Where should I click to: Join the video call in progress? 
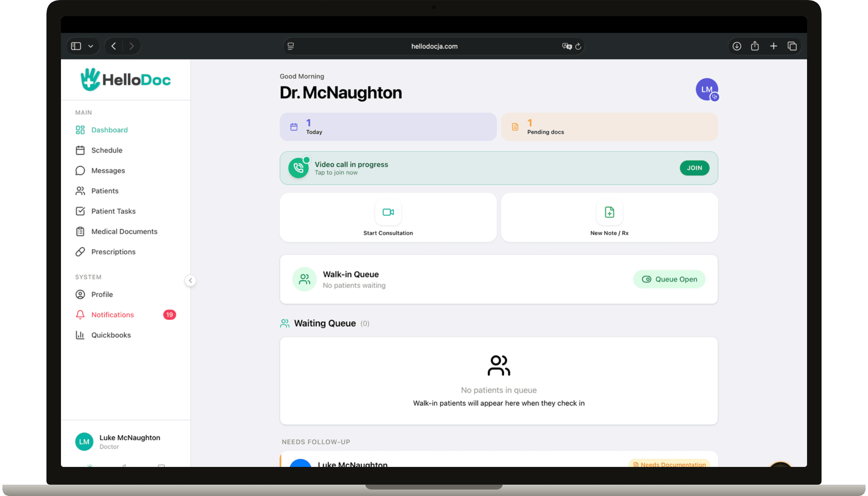tap(694, 168)
